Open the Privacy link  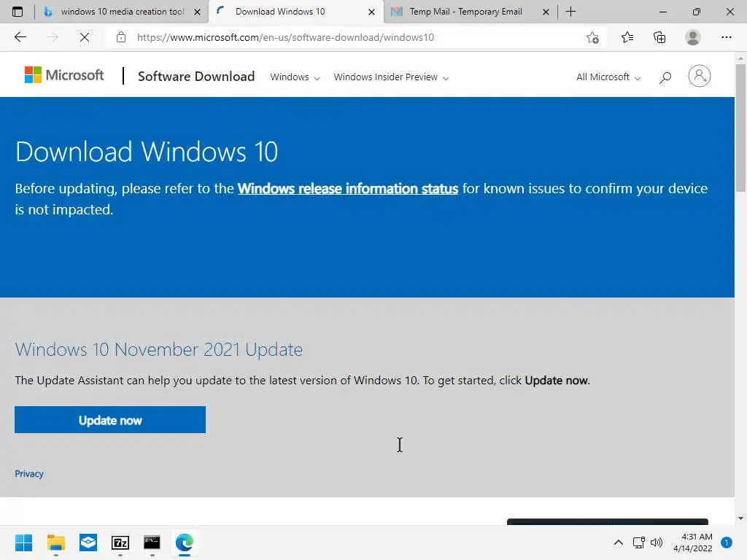tap(29, 474)
